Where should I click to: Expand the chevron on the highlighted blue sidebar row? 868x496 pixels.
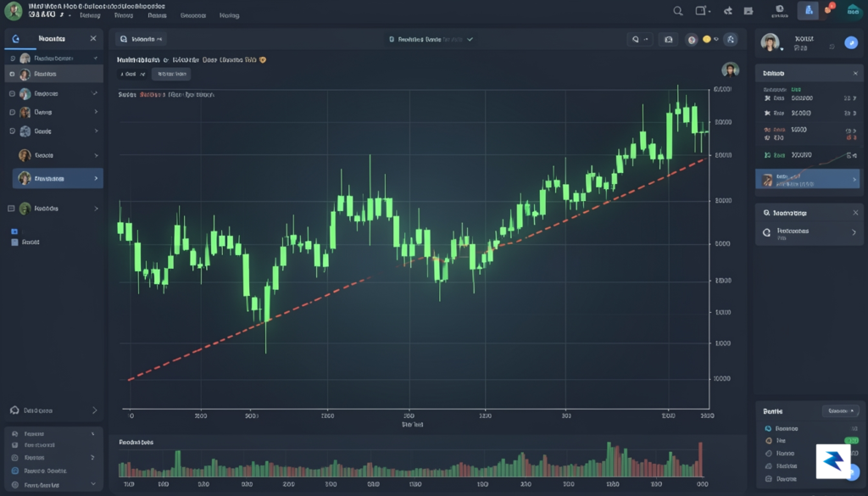96,178
